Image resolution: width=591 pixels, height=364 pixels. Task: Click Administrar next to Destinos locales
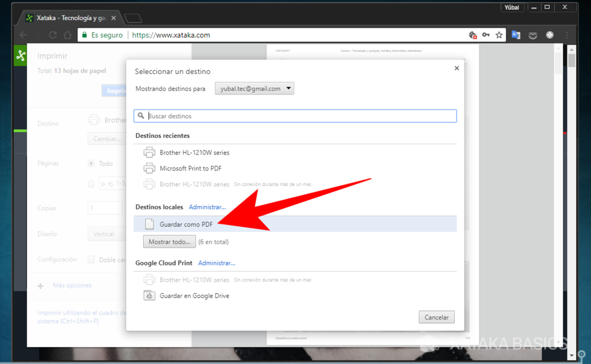tap(208, 207)
